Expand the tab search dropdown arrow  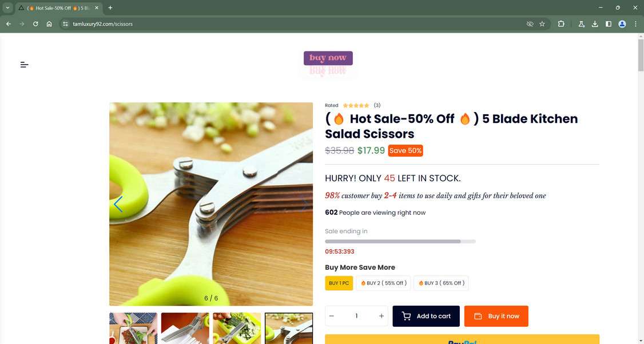(7, 7)
